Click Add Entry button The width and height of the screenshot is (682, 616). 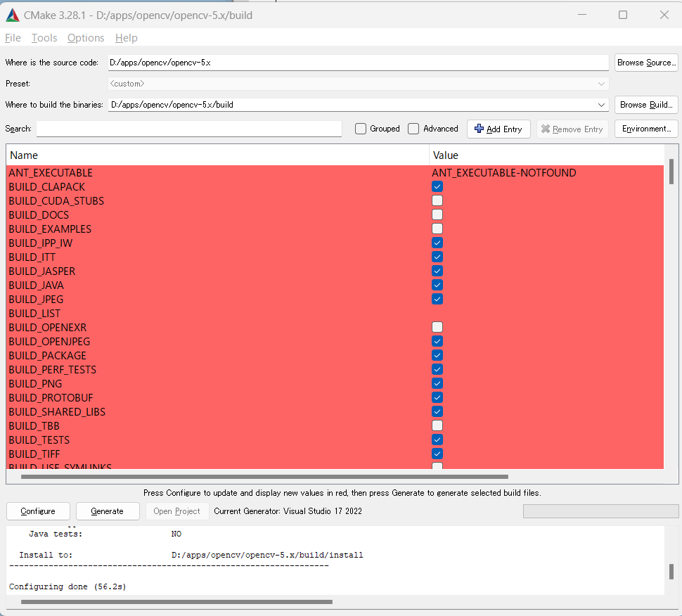point(498,129)
